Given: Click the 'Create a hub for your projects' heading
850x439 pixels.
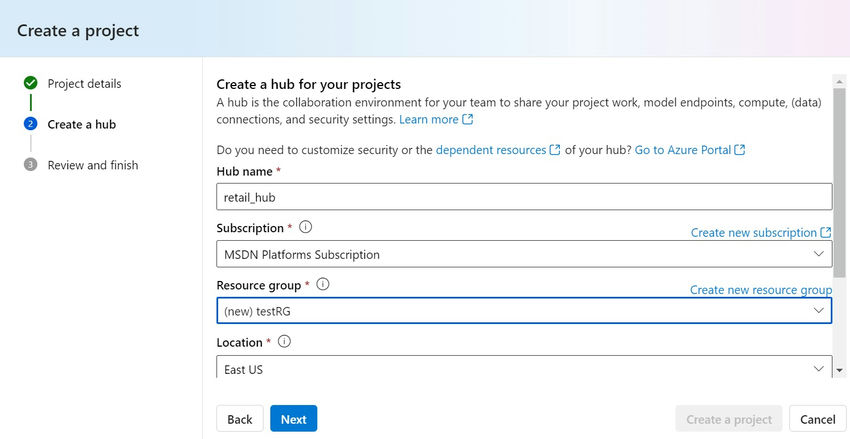Looking at the screenshot, I should (308, 84).
